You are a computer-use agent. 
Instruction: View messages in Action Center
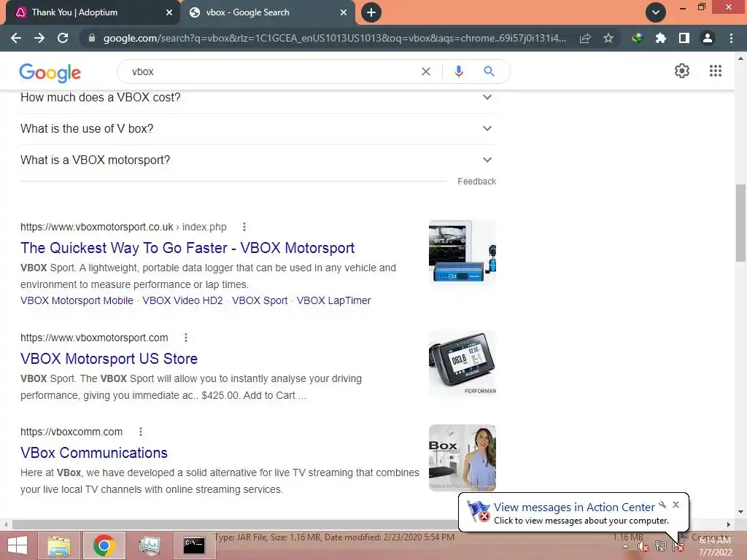pyautogui.click(x=574, y=507)
